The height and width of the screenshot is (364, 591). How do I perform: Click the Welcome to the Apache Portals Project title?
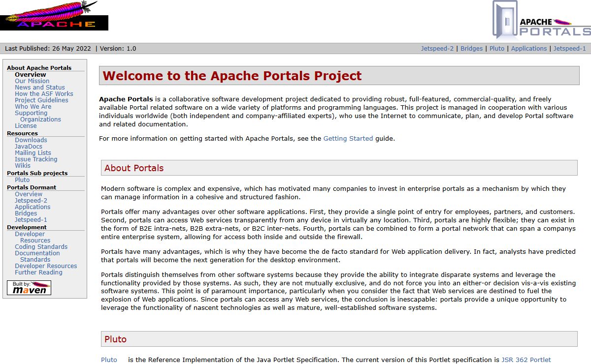point(232,76)
